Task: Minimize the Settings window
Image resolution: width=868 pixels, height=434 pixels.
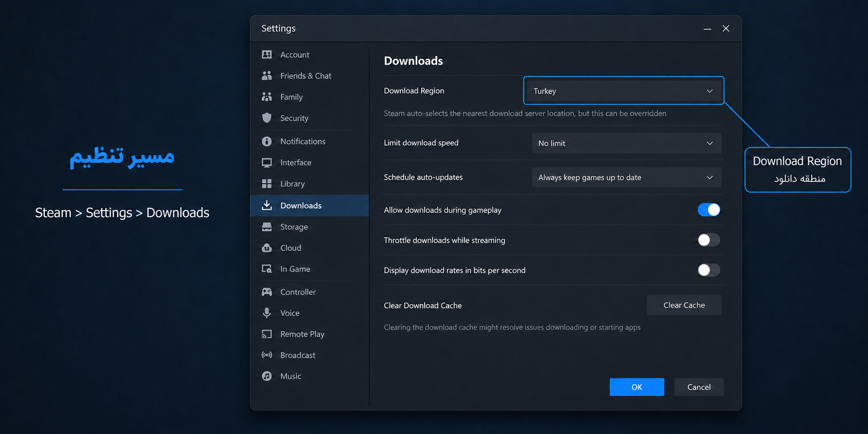Action: [x=707, y=29]
